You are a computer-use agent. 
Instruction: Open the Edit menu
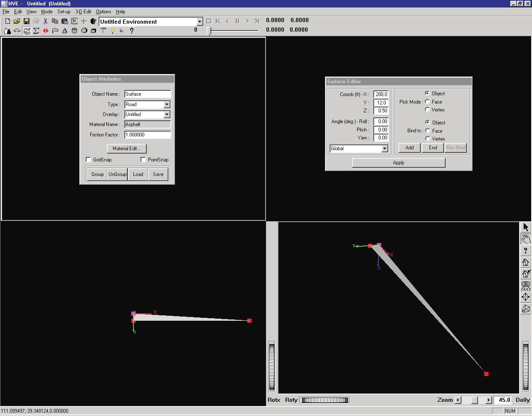tap(18, 12)
